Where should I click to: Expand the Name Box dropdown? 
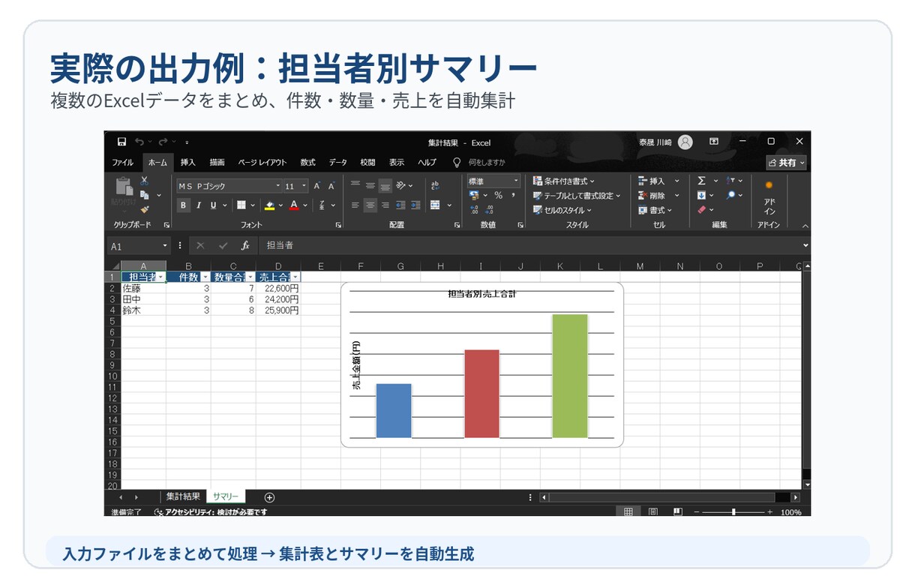pos(166,245)
